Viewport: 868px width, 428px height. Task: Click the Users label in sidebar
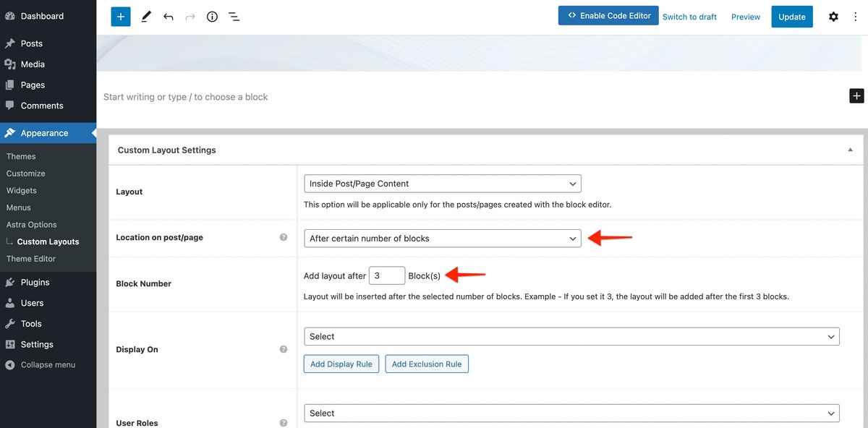click(x=33, y=303)
